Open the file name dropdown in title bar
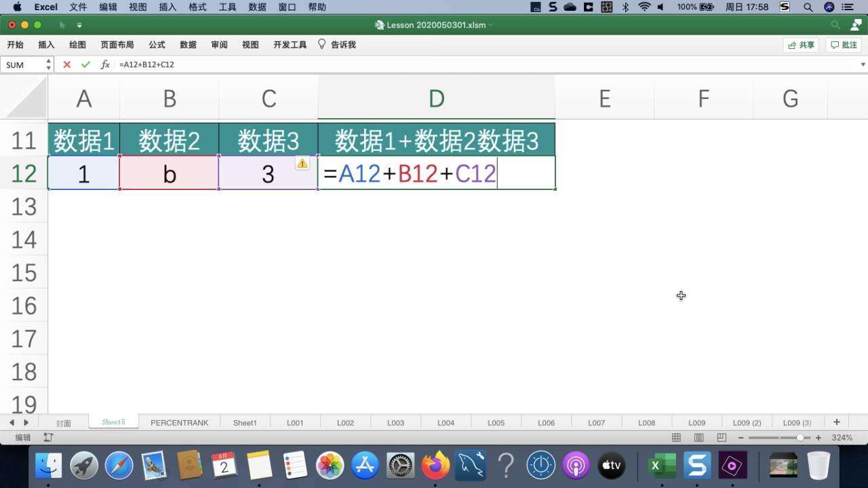The height and width of the screenshot is (488, 868). [490, 25]
